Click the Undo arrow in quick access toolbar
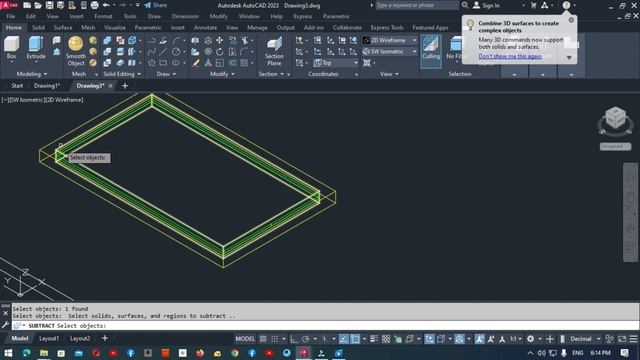 point(106,5)
